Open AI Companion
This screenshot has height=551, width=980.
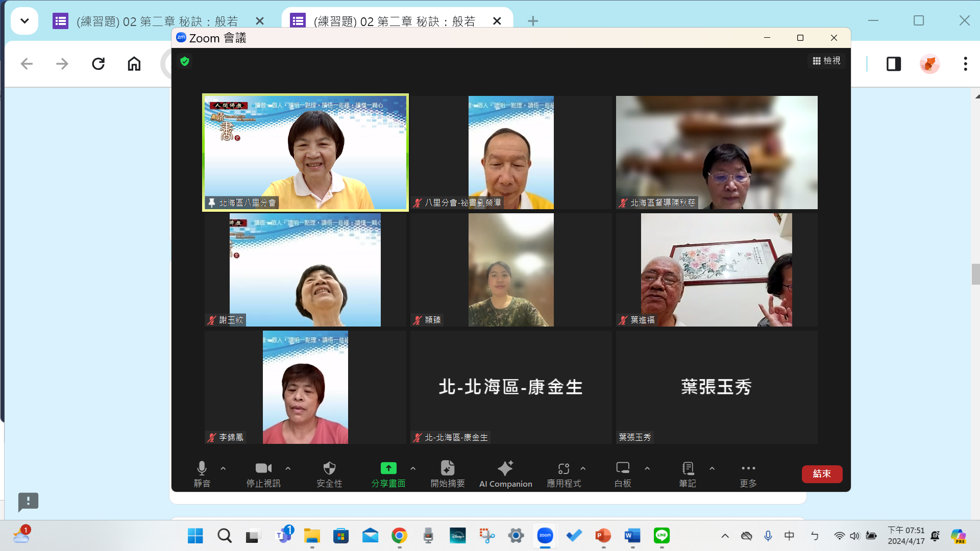[505, 468]
